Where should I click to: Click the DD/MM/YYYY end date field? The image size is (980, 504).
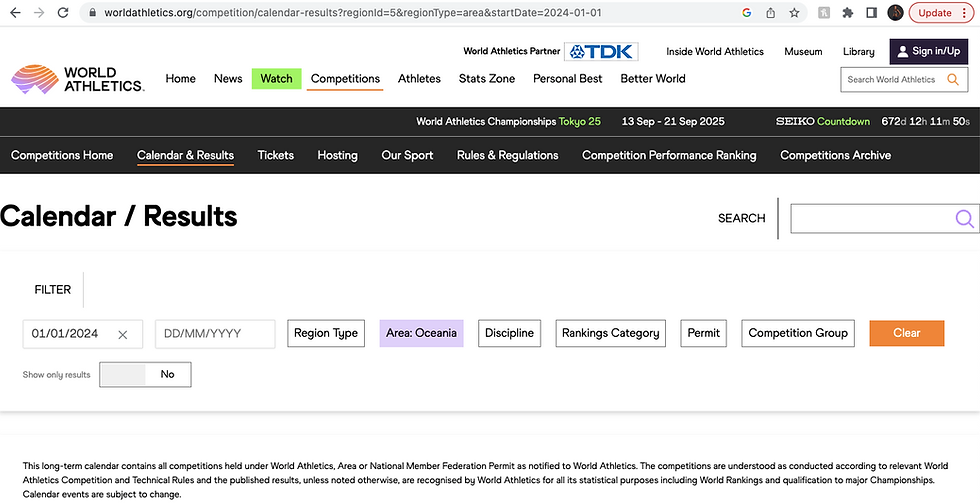[x=215, y=334]
